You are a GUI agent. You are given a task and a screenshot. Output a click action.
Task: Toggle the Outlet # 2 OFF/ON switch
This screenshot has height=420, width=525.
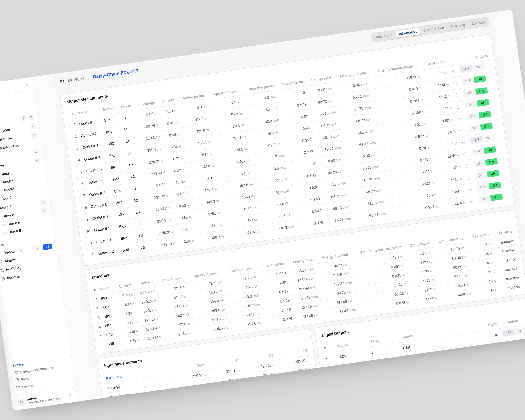(474, 80)
